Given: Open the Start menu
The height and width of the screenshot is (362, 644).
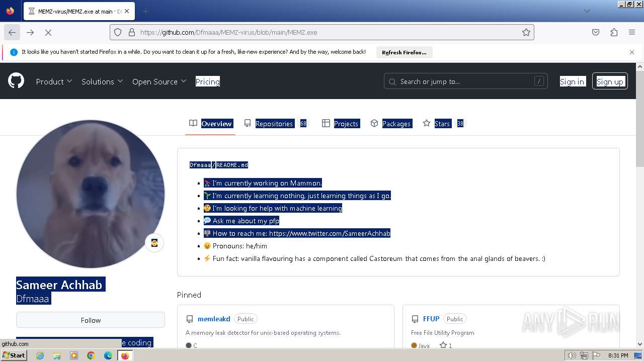Looking at the screenshot, I should coord(14,355).
